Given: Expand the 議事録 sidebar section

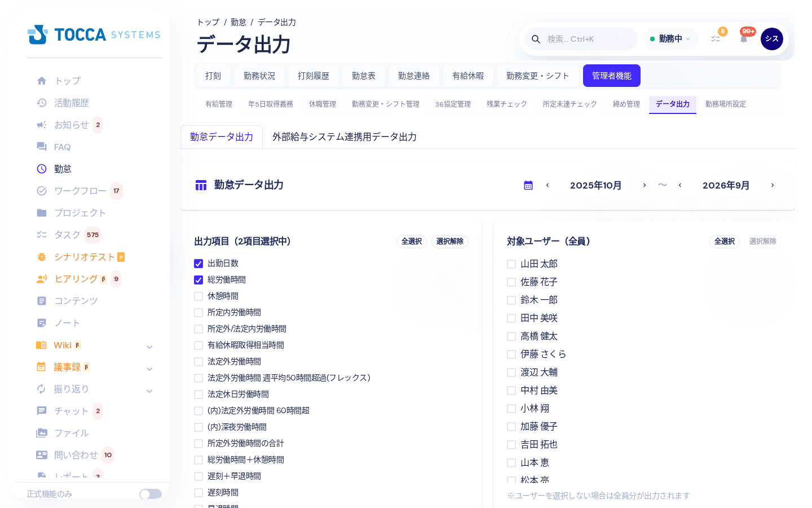Looking at the screenshot, I should pos(149,369).
